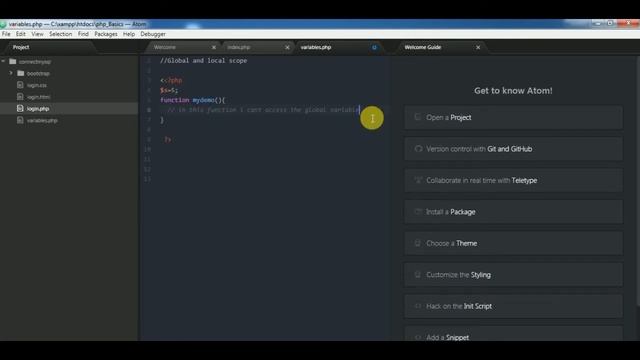Click the '$s=5;' code line

169,90
